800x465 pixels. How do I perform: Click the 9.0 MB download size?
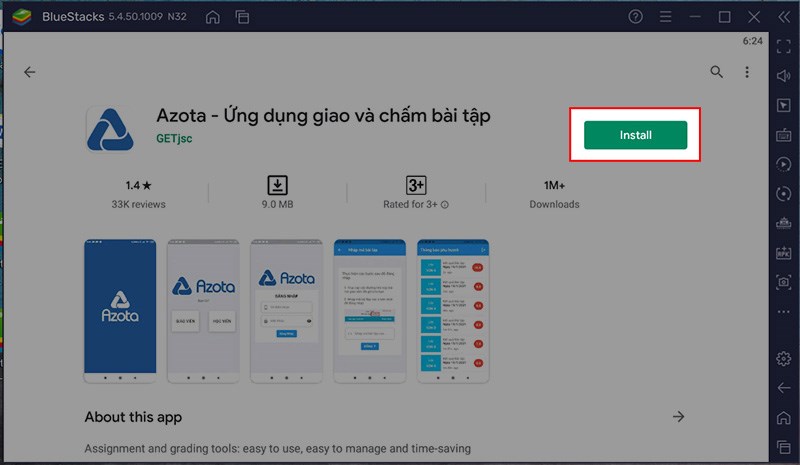tap(277, 204)
